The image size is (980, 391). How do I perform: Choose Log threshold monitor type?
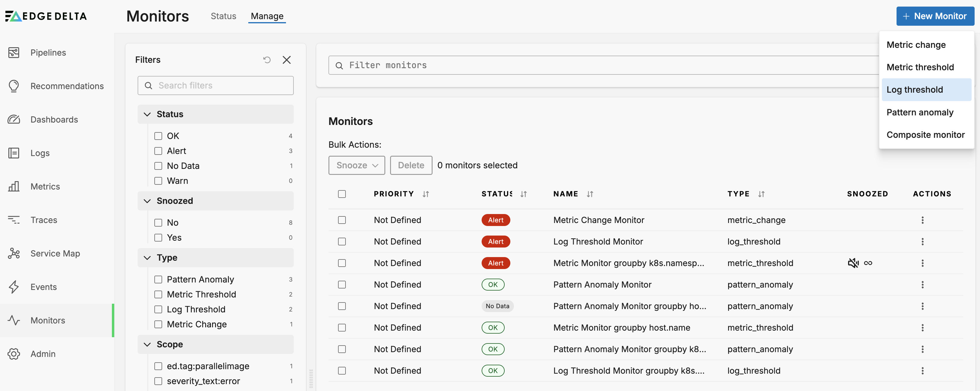[926, 90]
